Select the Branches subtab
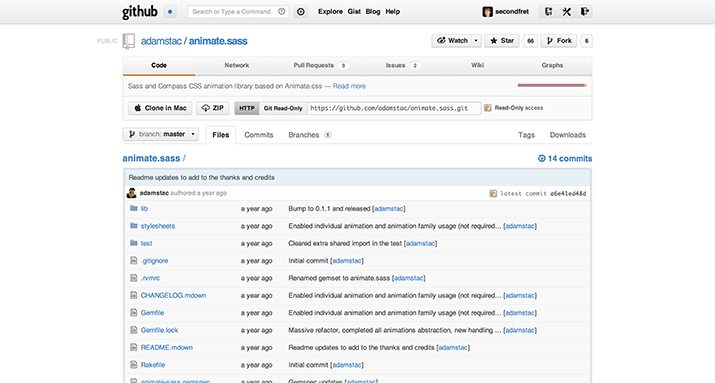The width and height of the screenshot is (715, 383). tap(310, 135)
